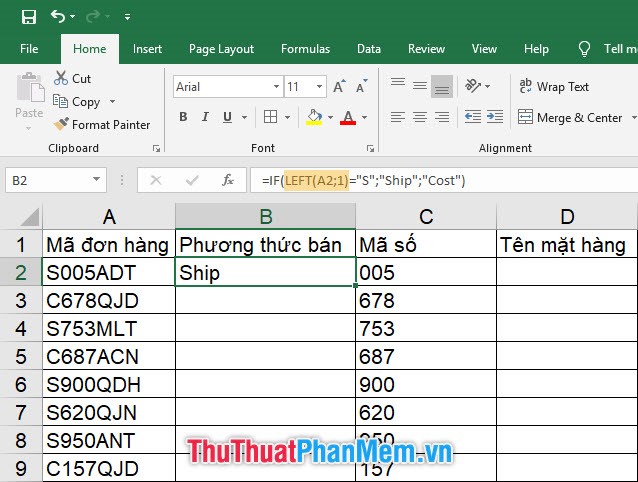Open the Help tab
The width and height of the screenshot is (638, 482).
pyautogui.click(x=536, y=49)
